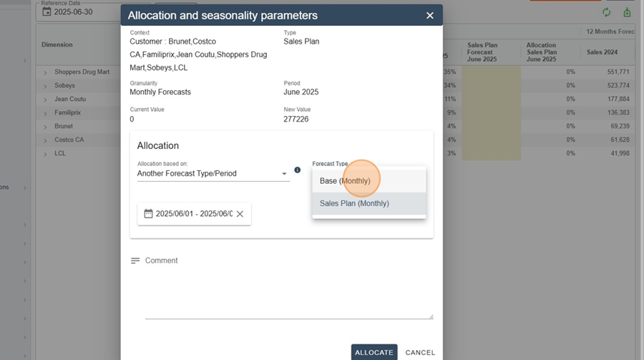Open the date range calendar icon
644x360 pixels.
click(148, 214)
